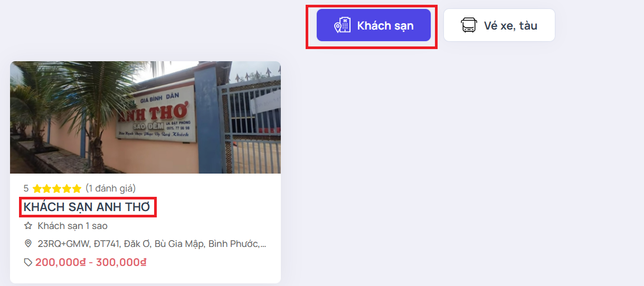Select the fourth yellow rating star
This screenshot has width=644, height=286.
coord(67,188)
